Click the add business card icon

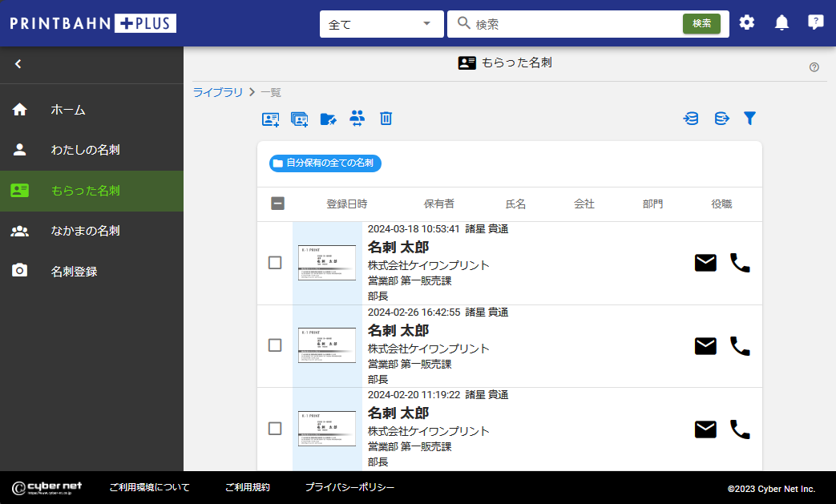(x=270, y=118)
